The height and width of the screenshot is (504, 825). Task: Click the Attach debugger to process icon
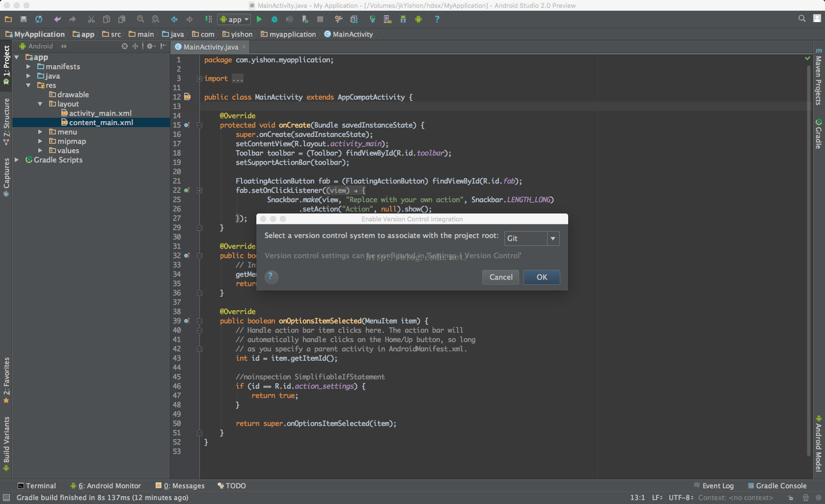pos(305,19)
